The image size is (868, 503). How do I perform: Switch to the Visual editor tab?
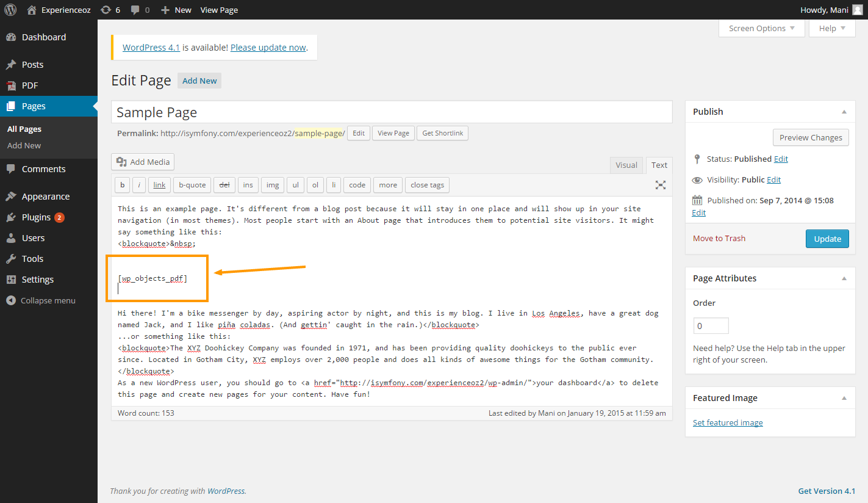[x=626, y=165]
